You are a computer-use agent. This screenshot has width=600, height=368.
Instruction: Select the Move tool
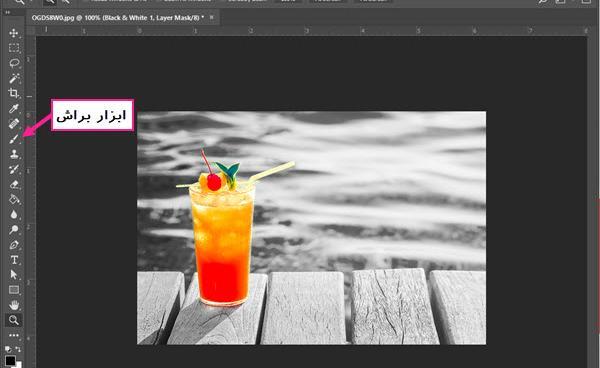point(14,33)
